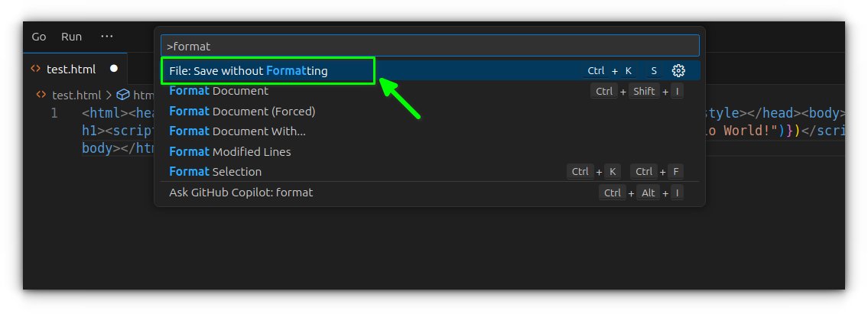
Task: Click the HTML file icon in the tab
Action: pos(35,69)
